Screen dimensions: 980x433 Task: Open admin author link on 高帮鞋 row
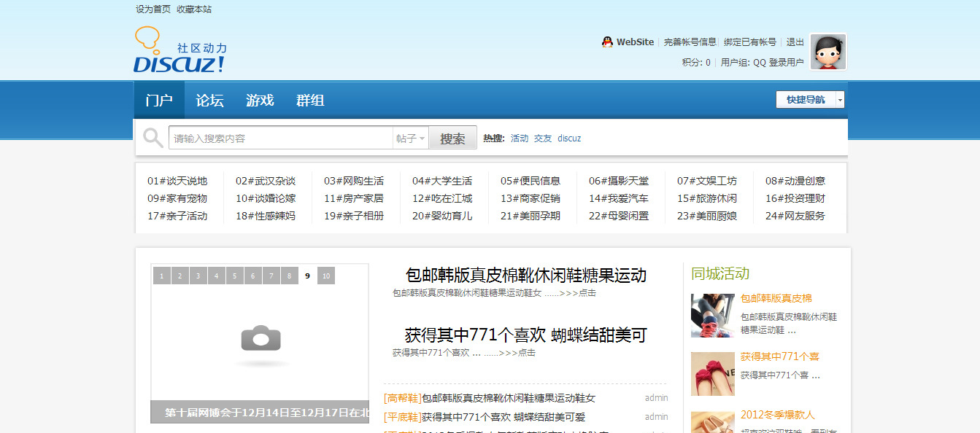pos(656,398)
